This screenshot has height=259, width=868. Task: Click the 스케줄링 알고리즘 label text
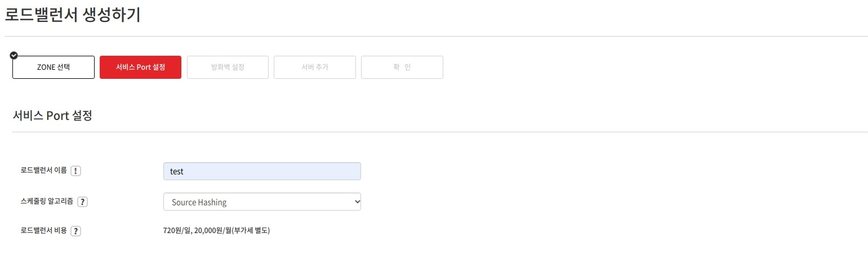coord(47,201)
